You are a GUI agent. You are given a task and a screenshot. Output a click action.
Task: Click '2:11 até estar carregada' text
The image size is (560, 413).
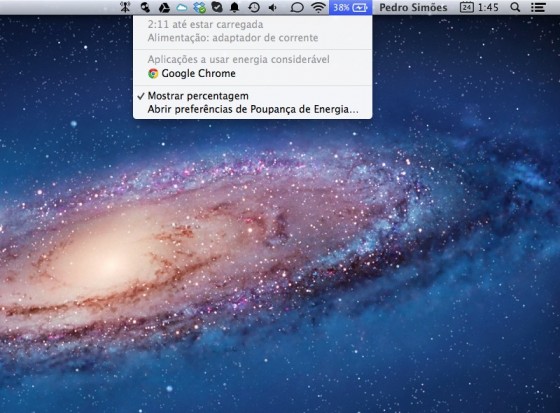[x=205, y=25]
